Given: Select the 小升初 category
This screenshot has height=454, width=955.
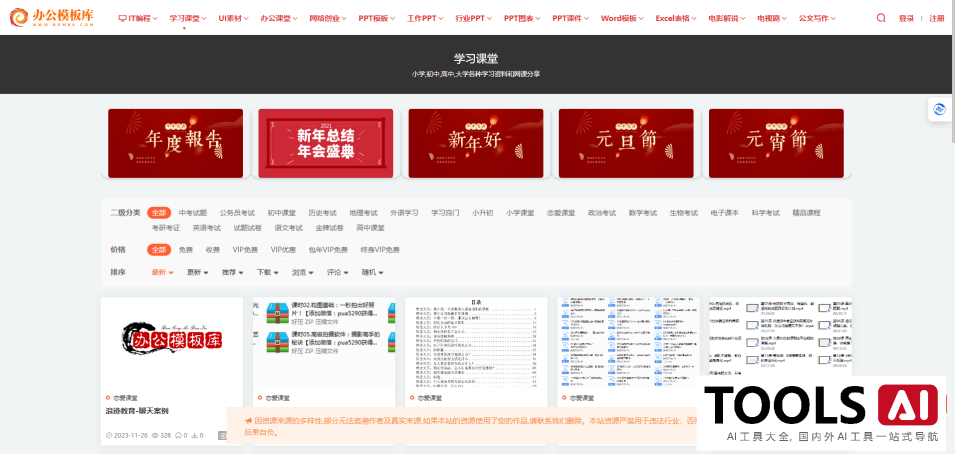Looking at the screenshot, I should pos(482,213).
